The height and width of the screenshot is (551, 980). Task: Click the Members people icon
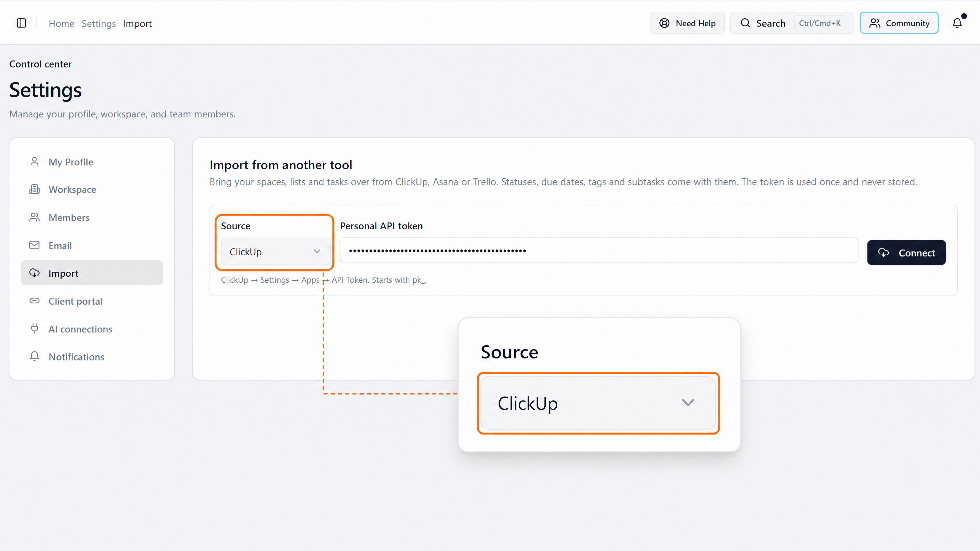[x=34, y=217]
